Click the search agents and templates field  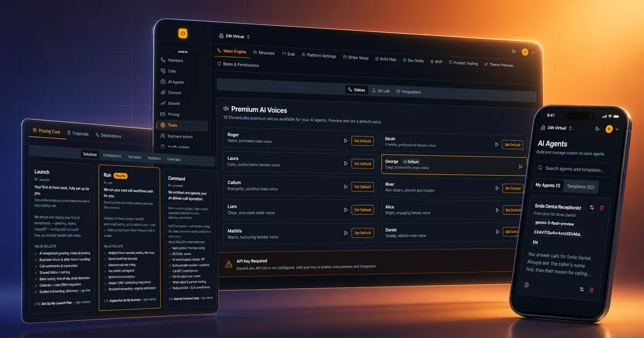tap(574, 168)
